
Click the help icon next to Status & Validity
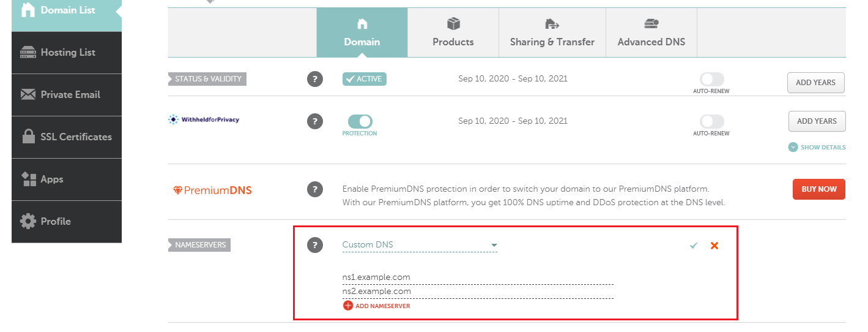click(314, 79)
